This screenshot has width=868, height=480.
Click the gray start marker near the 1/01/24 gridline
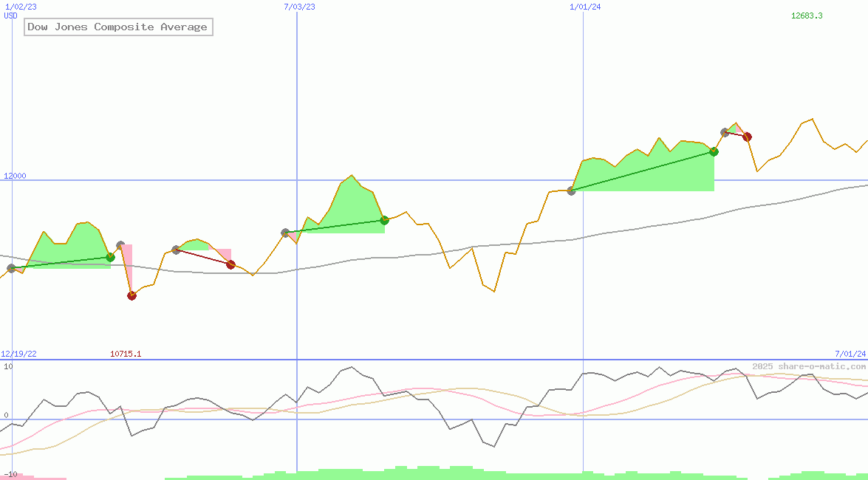[x=570, y=191]
